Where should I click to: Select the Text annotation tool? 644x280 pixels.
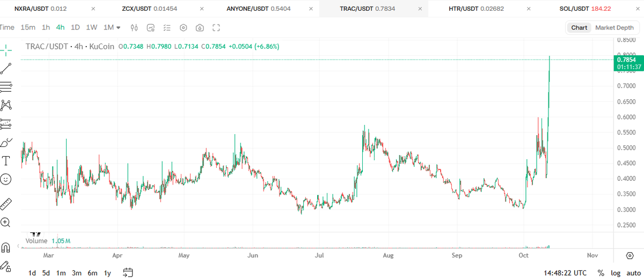point(6,160)
